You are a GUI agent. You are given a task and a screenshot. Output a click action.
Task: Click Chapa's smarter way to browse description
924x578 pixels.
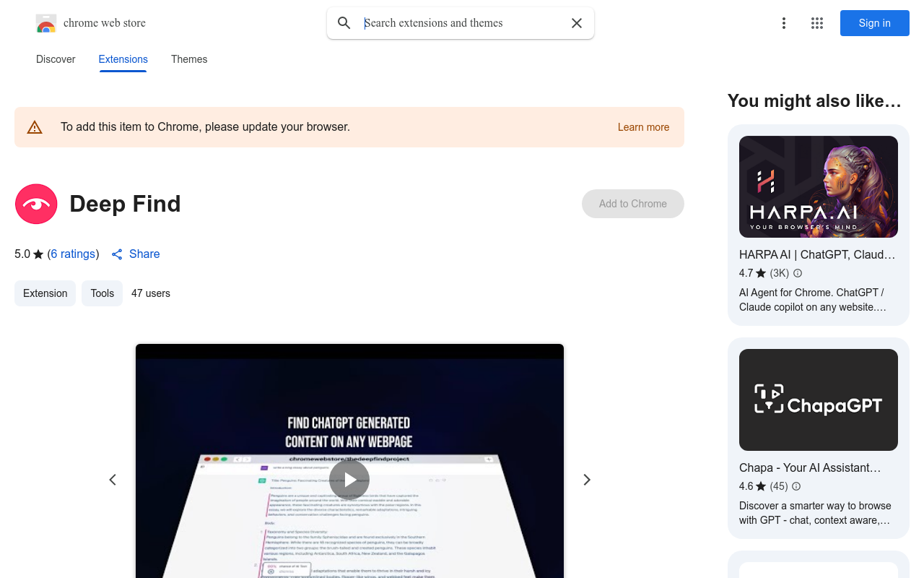click(815, 513)
